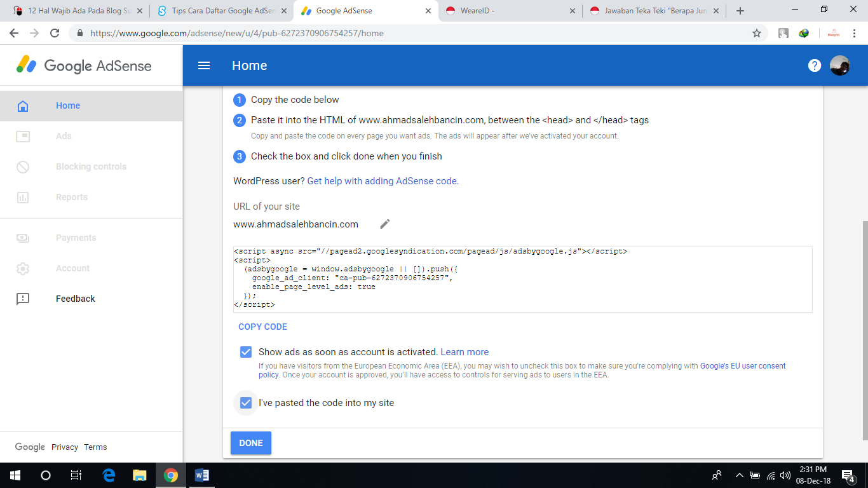This screenshot has height=488, width=868.
Task: Click the DONE button
Action: pos(250,443)
